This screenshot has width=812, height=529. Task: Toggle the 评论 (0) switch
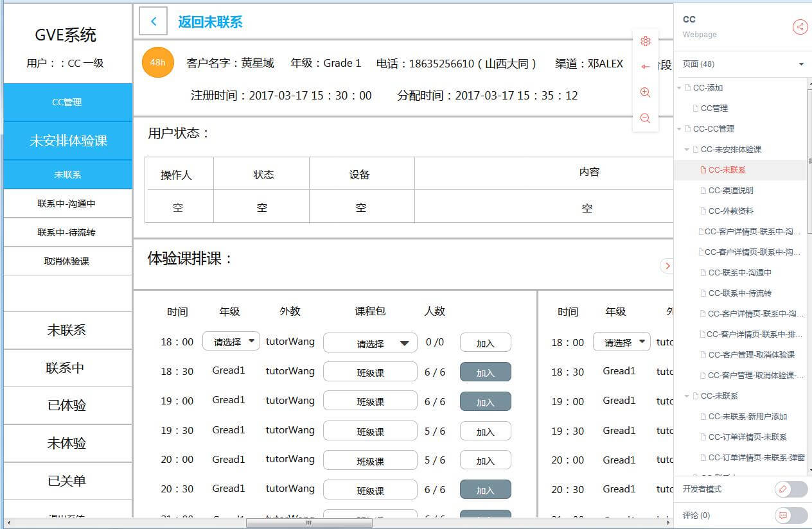(x=791, y=516)
